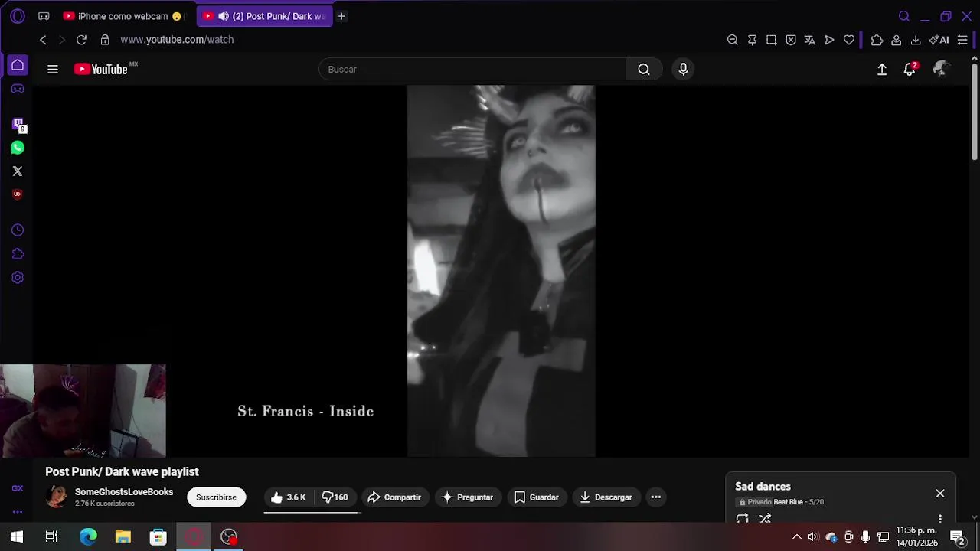Click the video player to pause
980x551 pixels.
coord(501,271)
